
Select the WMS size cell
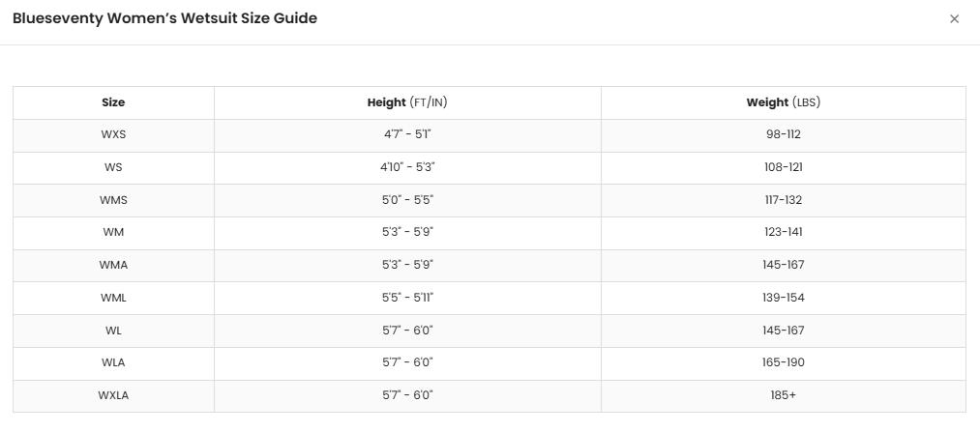[x=113, y=200]
